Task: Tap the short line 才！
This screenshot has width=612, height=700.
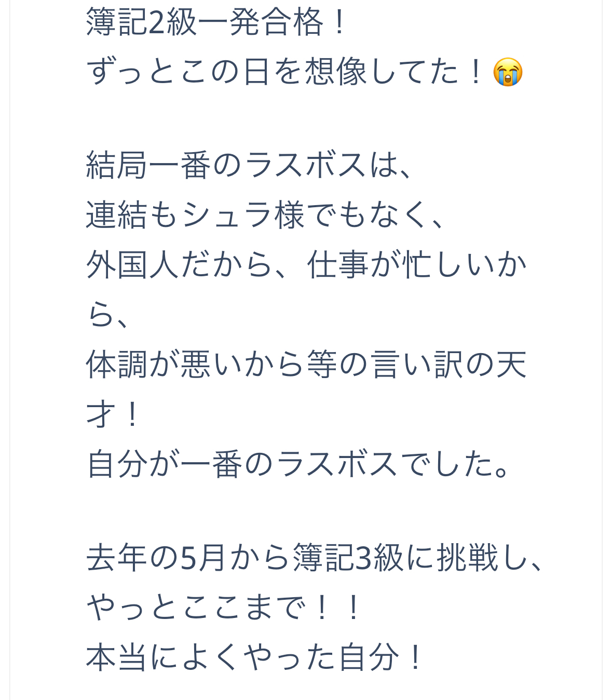Action: click(114, 414)
